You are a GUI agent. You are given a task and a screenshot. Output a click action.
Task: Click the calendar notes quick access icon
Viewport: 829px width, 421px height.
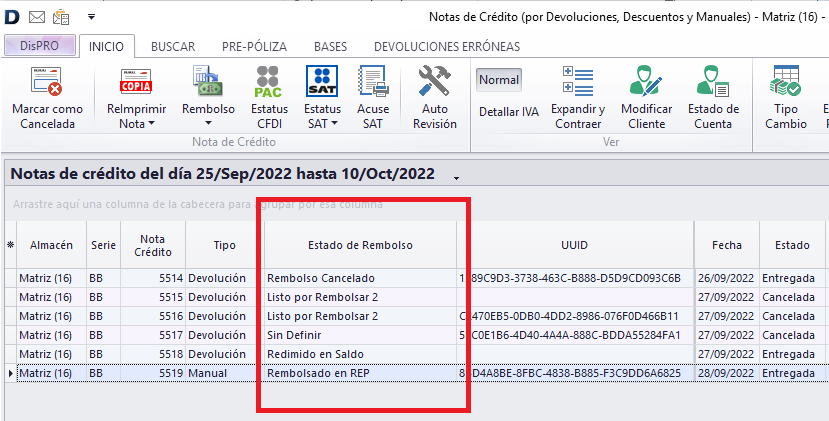pyautogui.click(x=61, y=17)
